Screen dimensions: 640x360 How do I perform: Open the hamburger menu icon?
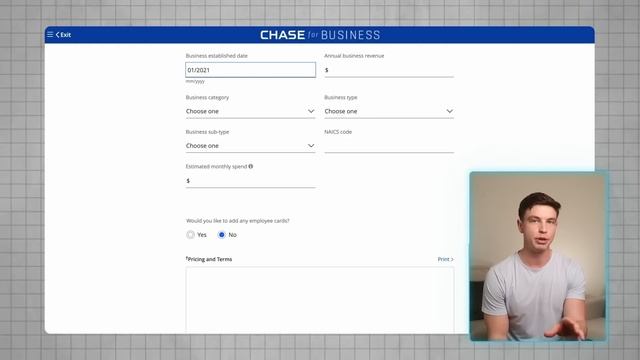click(x=50, y=35)
